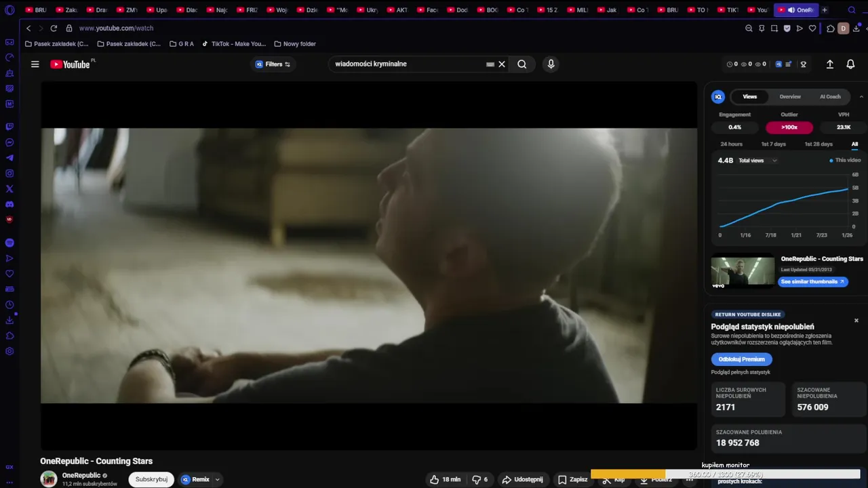Go to YouTube home via logo
This screenshot has width=868, height=488.
pyautogui.click(x=71, y=64)
